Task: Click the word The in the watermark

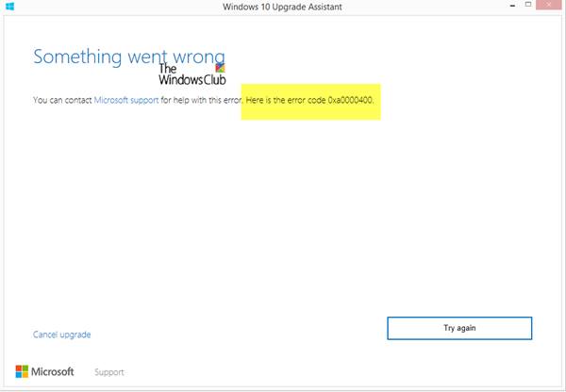Action: tap(168, 68)
